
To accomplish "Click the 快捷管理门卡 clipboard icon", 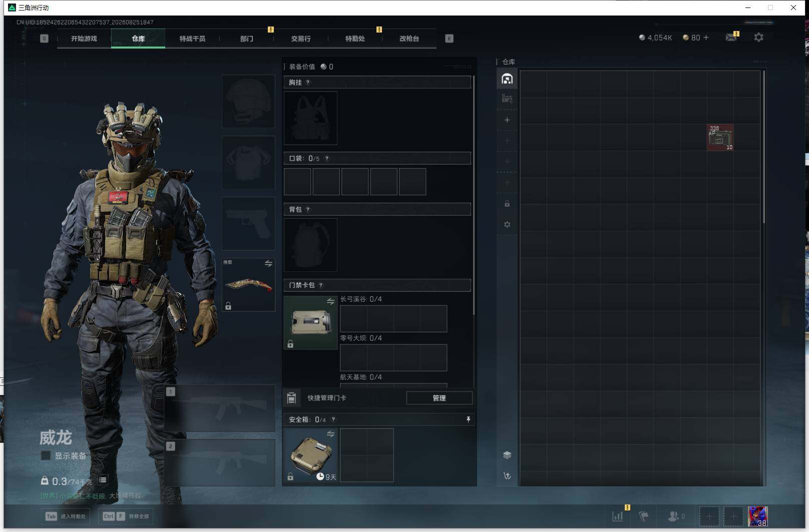I will (x=291, y=398).
